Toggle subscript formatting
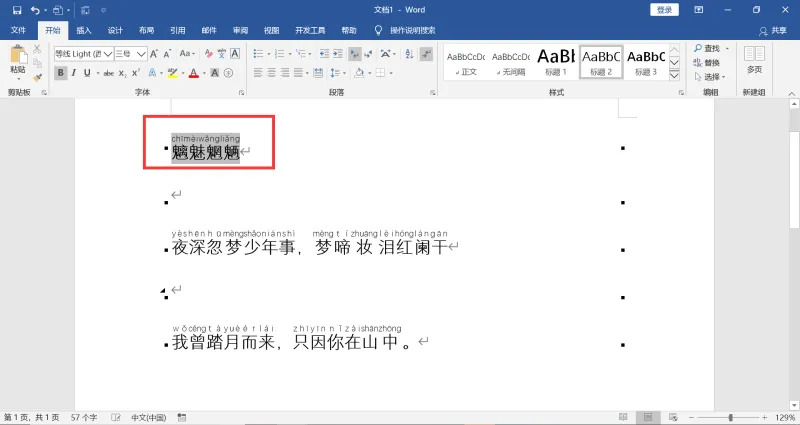This screenshot has height=425, width=800. 122,73
